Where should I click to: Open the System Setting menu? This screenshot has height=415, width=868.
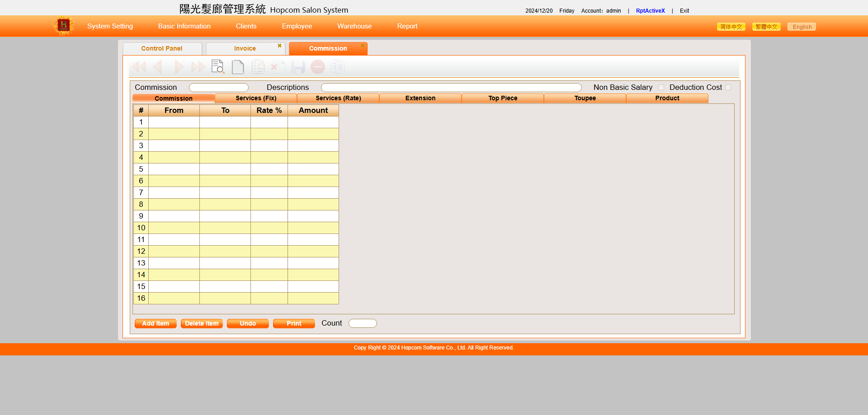tap(110, 26)
